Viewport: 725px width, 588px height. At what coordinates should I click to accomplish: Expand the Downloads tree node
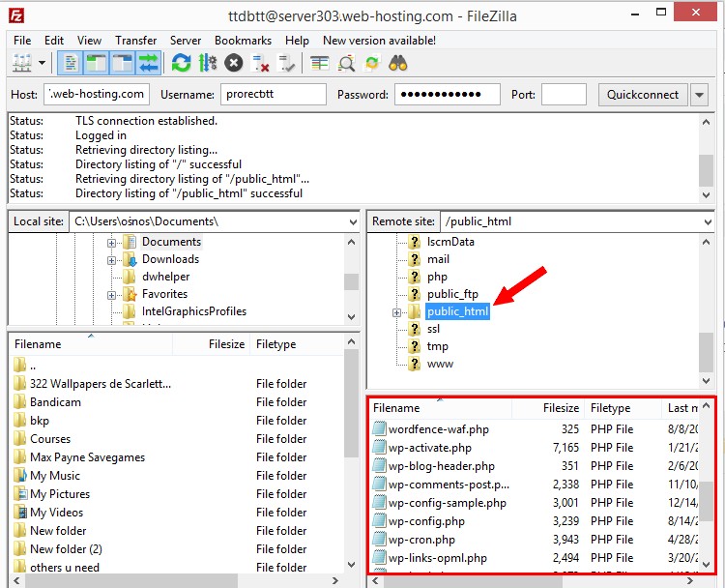pos(111,260)
